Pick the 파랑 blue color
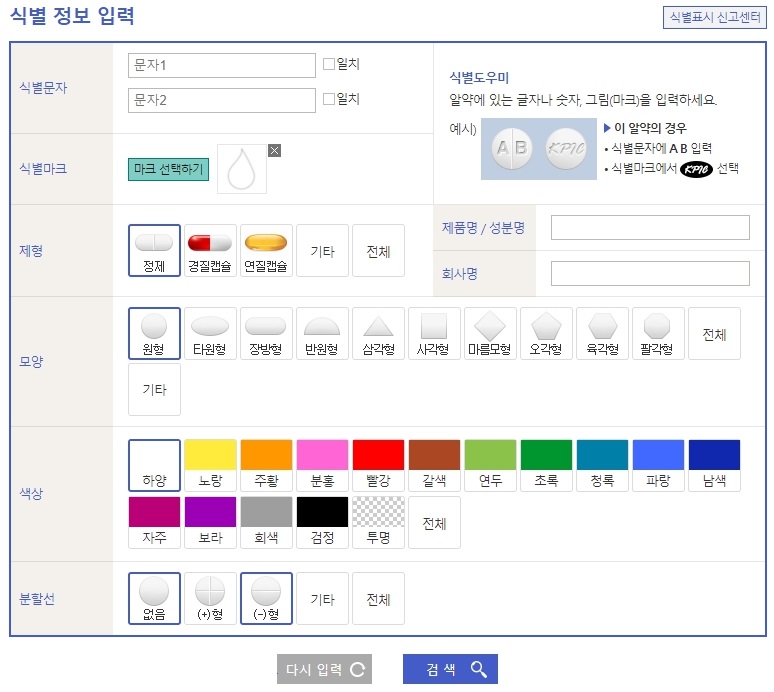Viewport: 774px width, 692px height. coord(658,465)
